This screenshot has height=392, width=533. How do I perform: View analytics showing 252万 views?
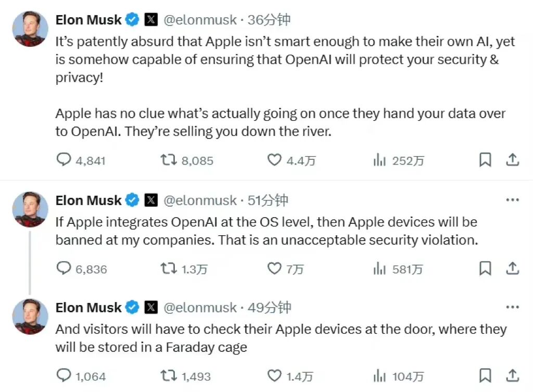click(379, 160)
